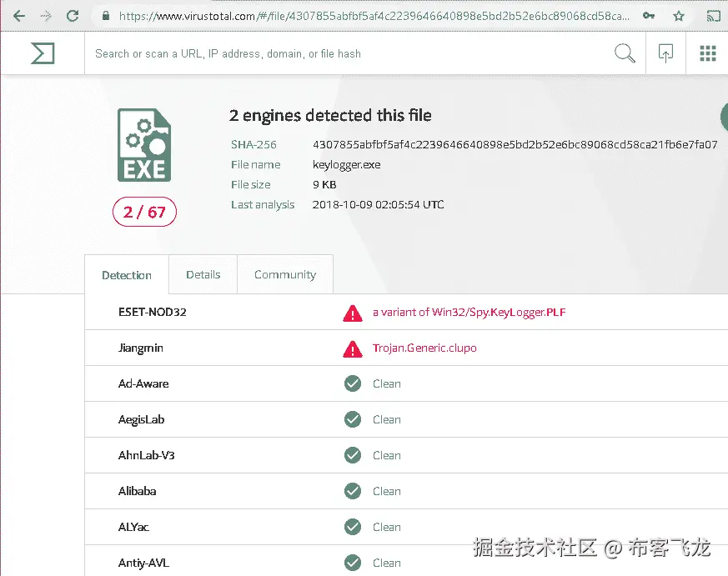Screen dimensions: 728x576
Task: Click the Clean result for AegisLab
Action: (x=387, y=419)
